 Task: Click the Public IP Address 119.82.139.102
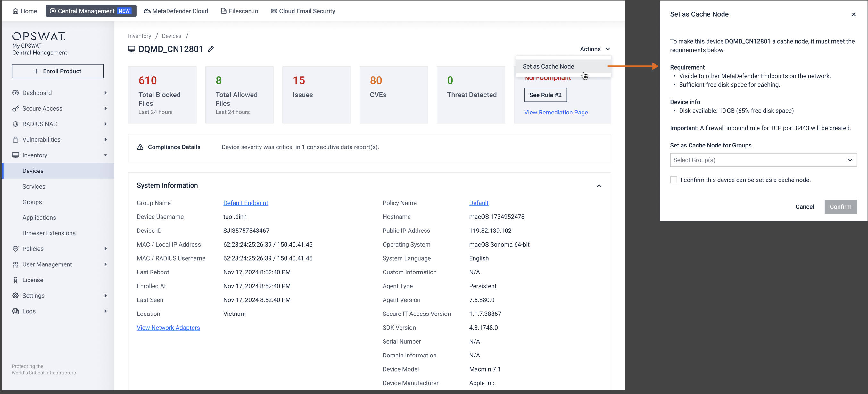pyautogui.click(x=490, y=231)
